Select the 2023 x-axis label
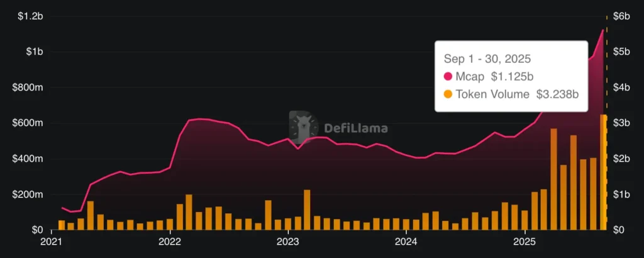This screenshot has height=258, width=644. (288, 241)
